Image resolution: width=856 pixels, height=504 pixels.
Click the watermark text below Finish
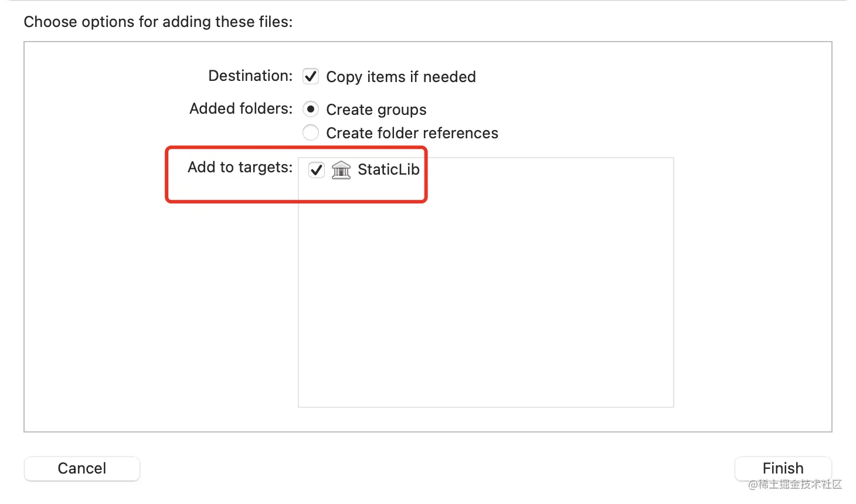(795, 485)
